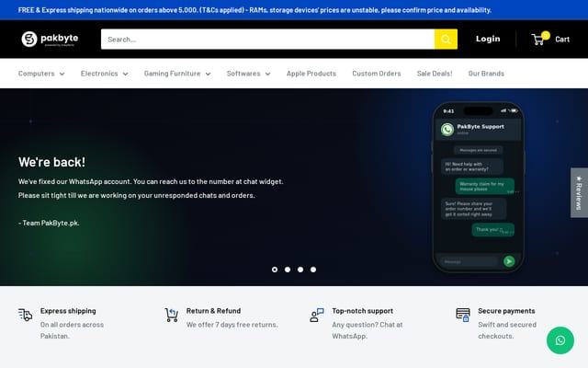The width and height of the screenshot is (588, 368).
Task: Click the "We're back!" slide heading
Action: click(x=51, y=162)
